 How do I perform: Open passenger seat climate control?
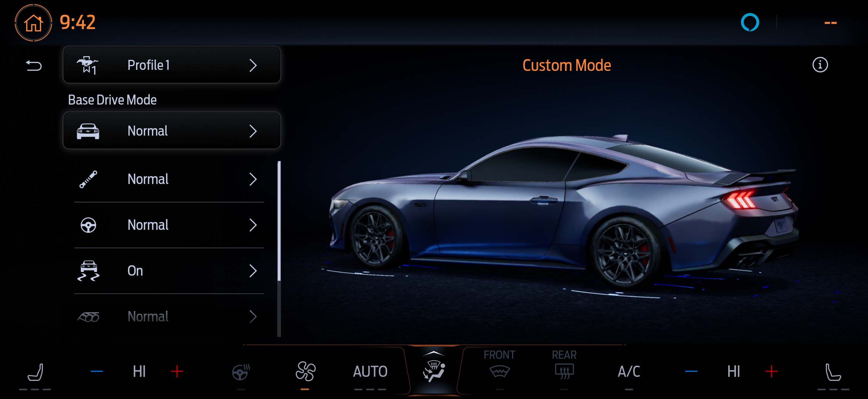833,372
